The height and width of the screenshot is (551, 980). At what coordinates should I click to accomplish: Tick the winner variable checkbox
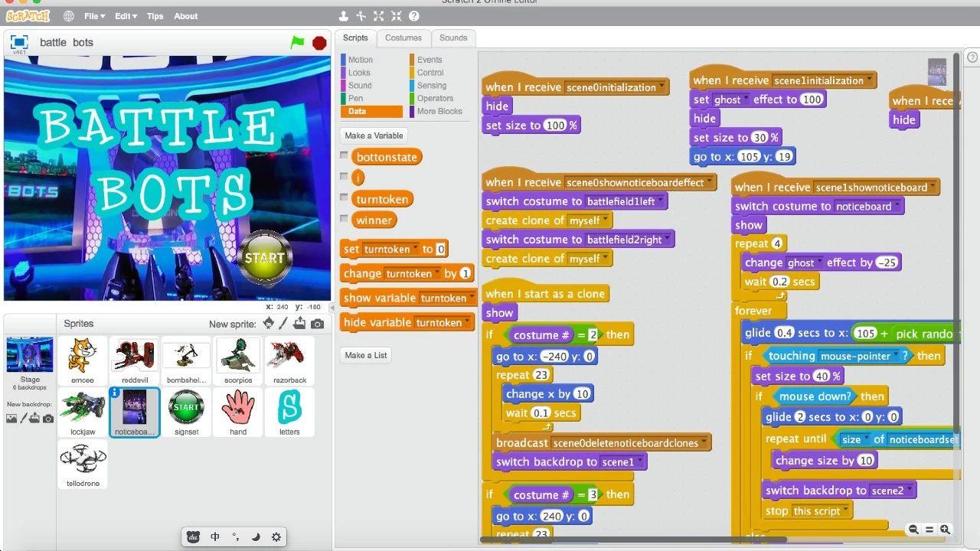[344, 219]
